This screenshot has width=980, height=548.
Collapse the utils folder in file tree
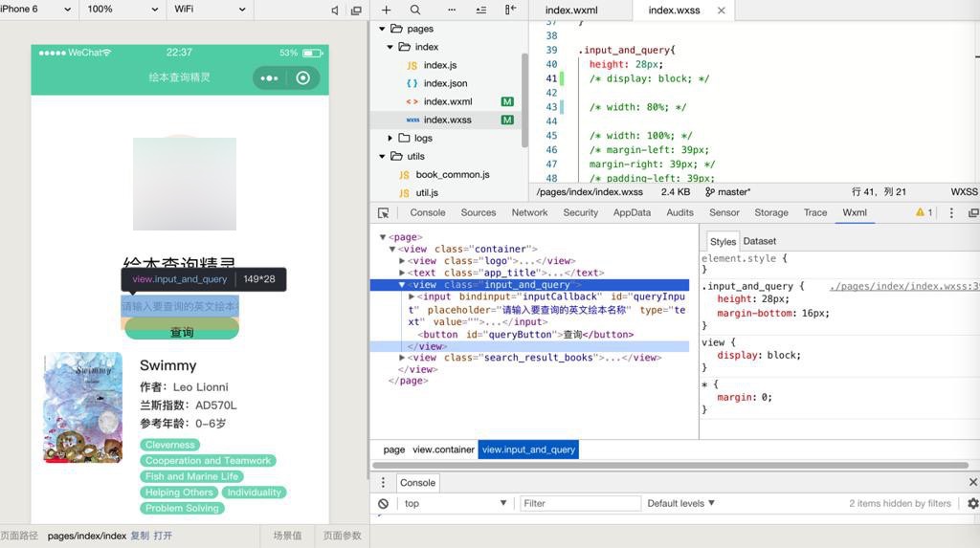(383, 156)
